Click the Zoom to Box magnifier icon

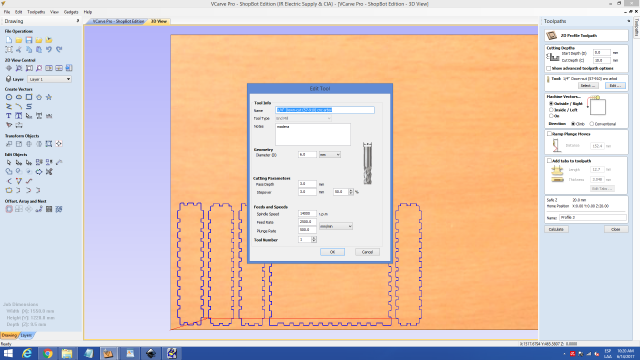[19, 68]
